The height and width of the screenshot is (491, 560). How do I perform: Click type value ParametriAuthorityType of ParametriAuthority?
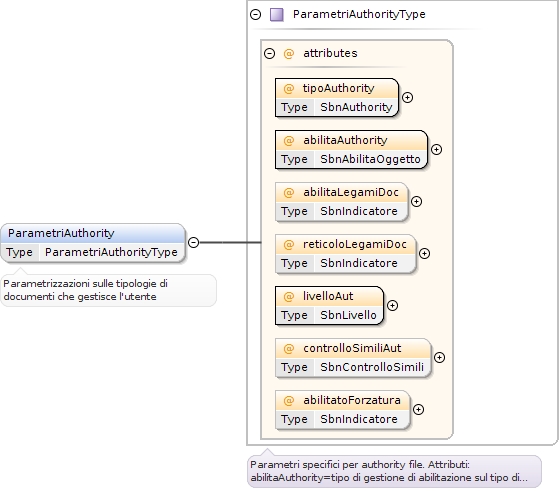pyautogui.click(x=111, y=252)
